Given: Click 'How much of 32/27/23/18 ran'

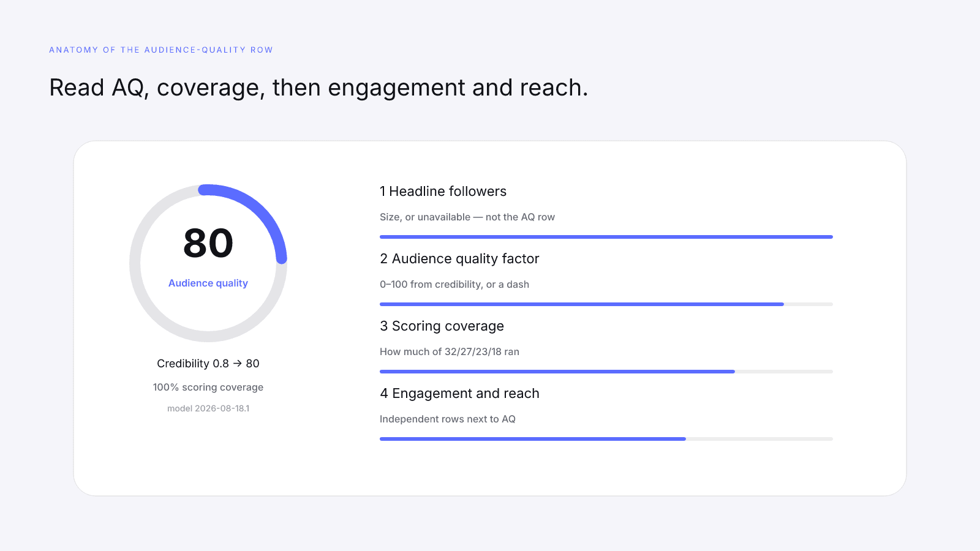Looking at the screenshot, I should pos(450,352).
